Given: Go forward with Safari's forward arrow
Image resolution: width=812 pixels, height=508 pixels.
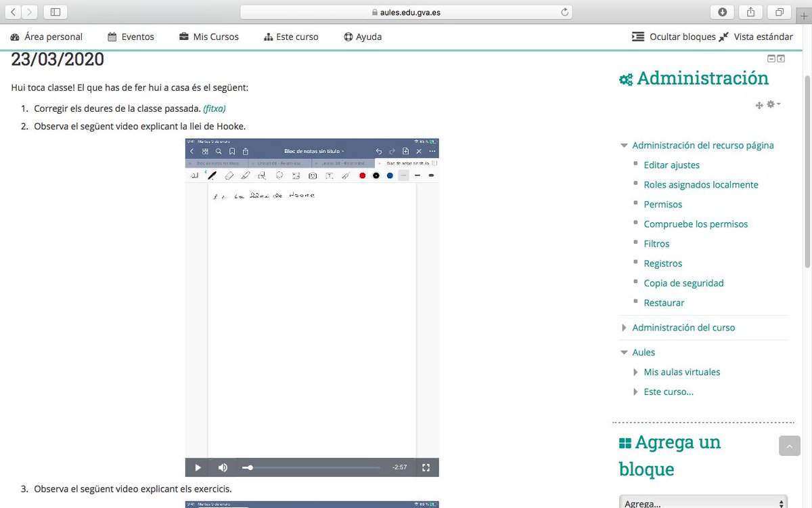Looking at the screenshot, I should pyautogui.click(x=30, y=12).
